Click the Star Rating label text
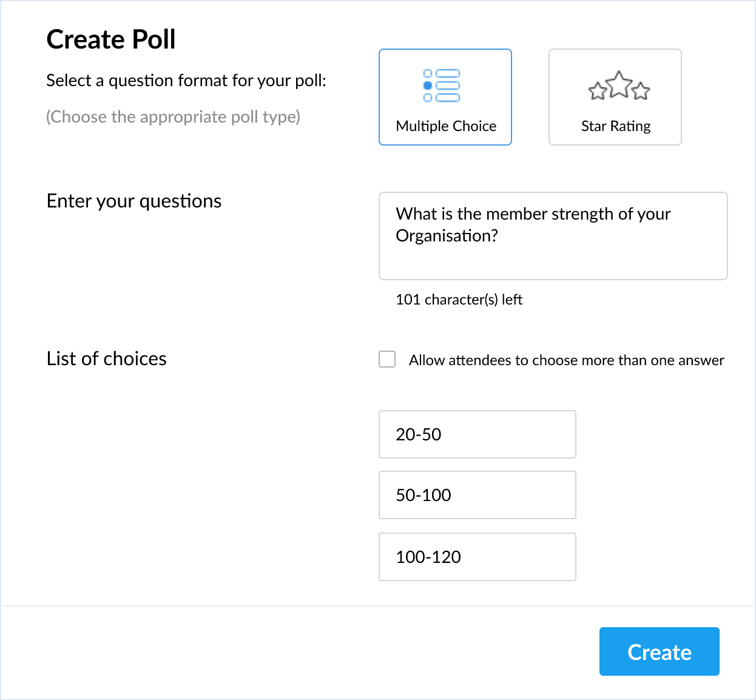The image size is (756, 700). click(x=616, y=126)
